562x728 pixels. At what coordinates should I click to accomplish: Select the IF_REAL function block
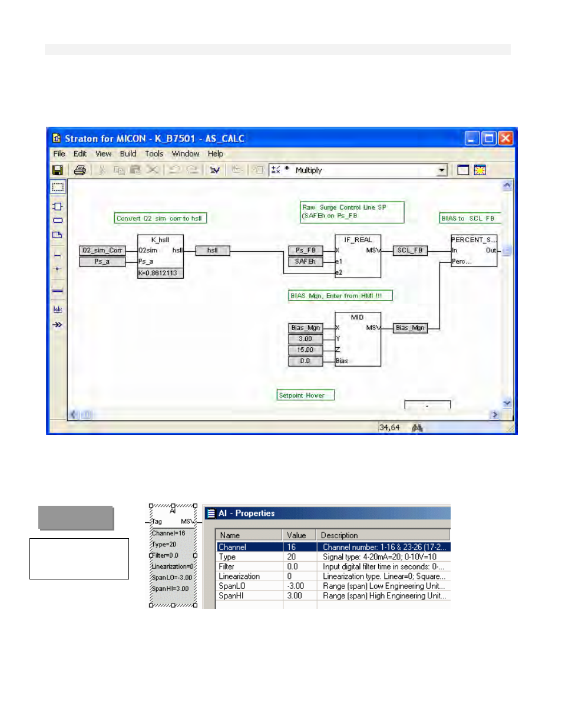point(358,256)
